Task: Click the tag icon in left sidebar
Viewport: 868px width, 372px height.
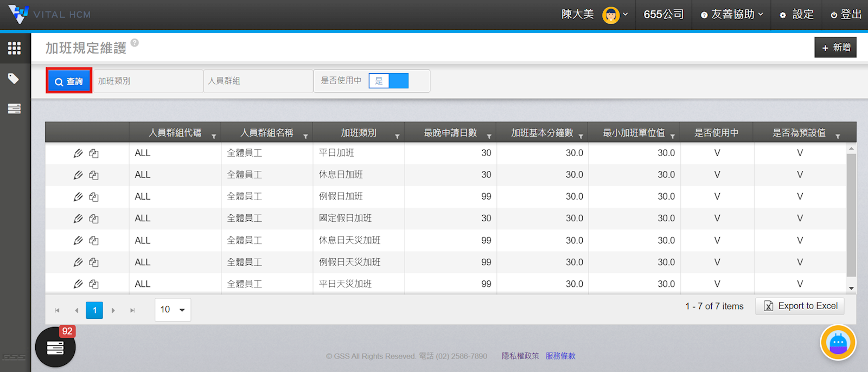Action: pyautogui.click(x=14, y=79)
